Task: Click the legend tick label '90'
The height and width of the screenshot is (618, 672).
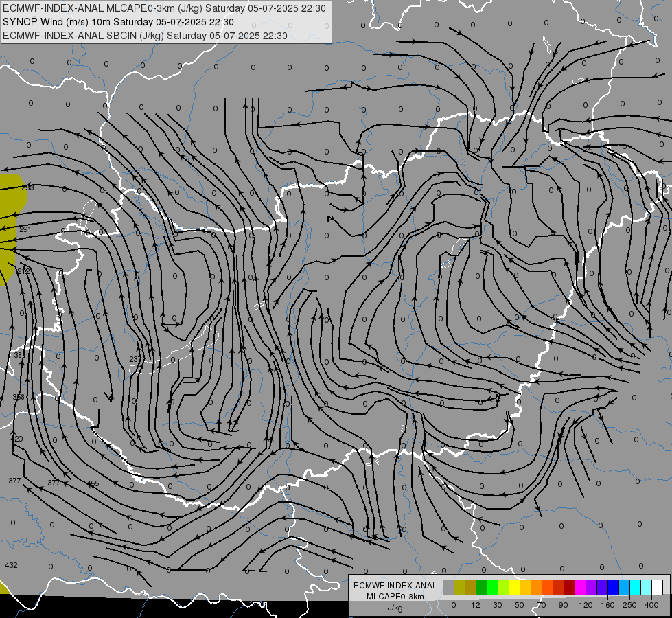Action: point(563,605)
